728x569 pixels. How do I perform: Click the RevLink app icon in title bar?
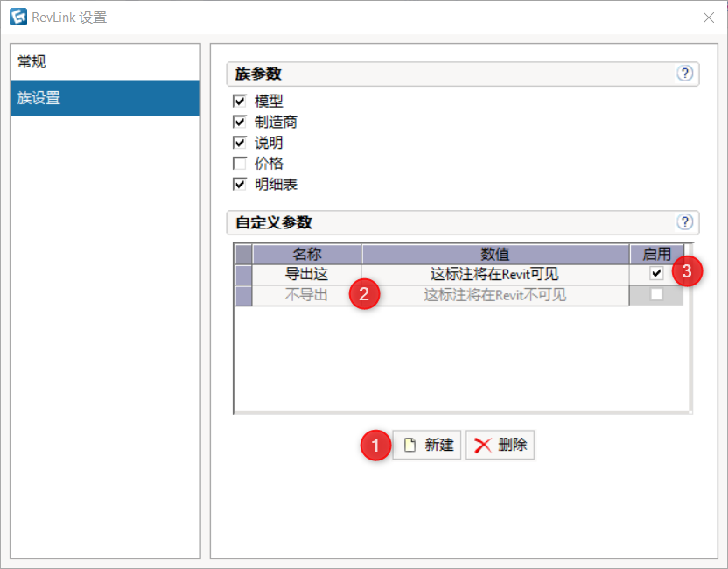click(18, 17)
